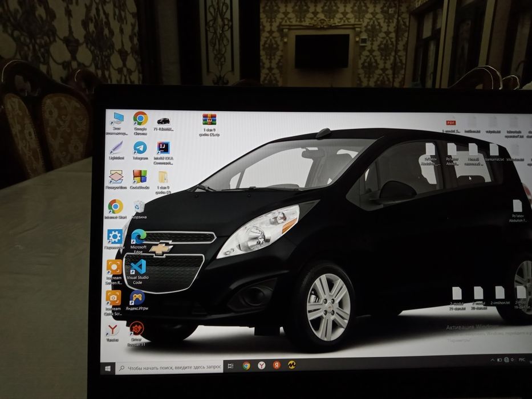Open battery status in system tray
This screenshot has width=532, height=399.
pyautogui.click(x=499, y=360)
